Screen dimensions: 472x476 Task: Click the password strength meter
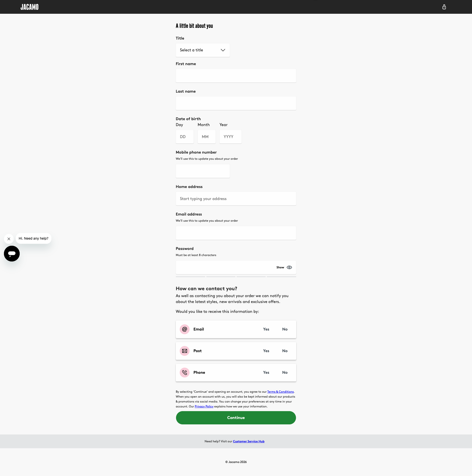pyautogui.click(x=236, y=276)
